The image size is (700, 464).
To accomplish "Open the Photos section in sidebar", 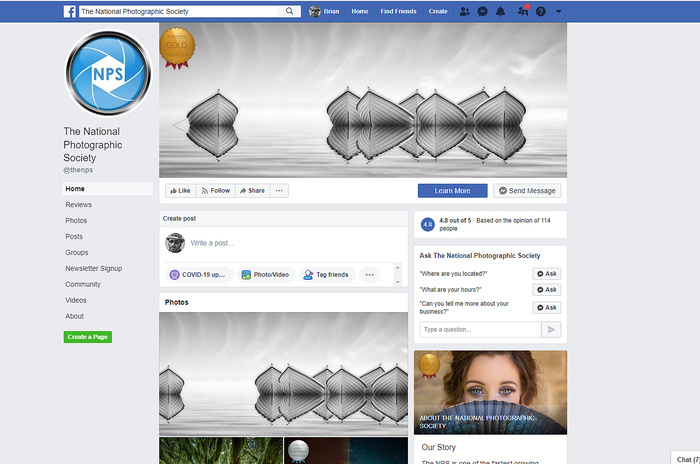I will [x=76, y=221].
